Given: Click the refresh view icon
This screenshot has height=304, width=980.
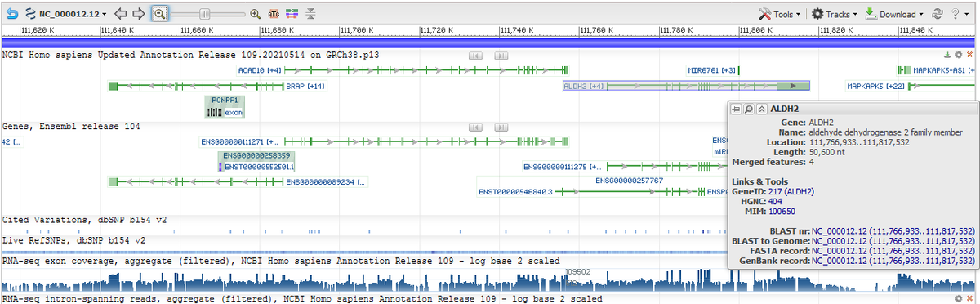Looking at the screenshot, I should [938, 14].
